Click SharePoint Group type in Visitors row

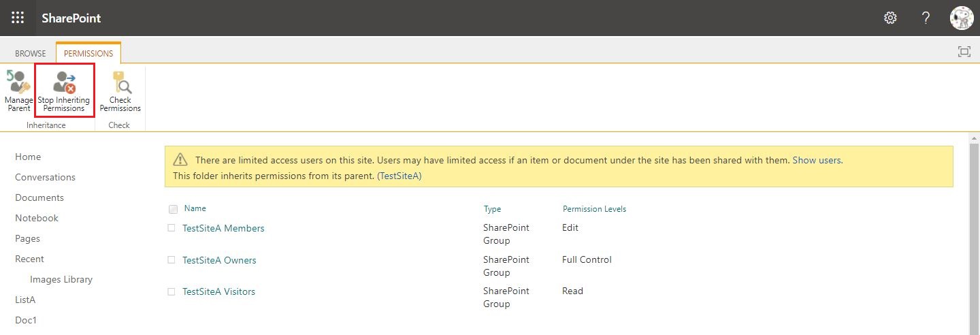pos(506,298)
